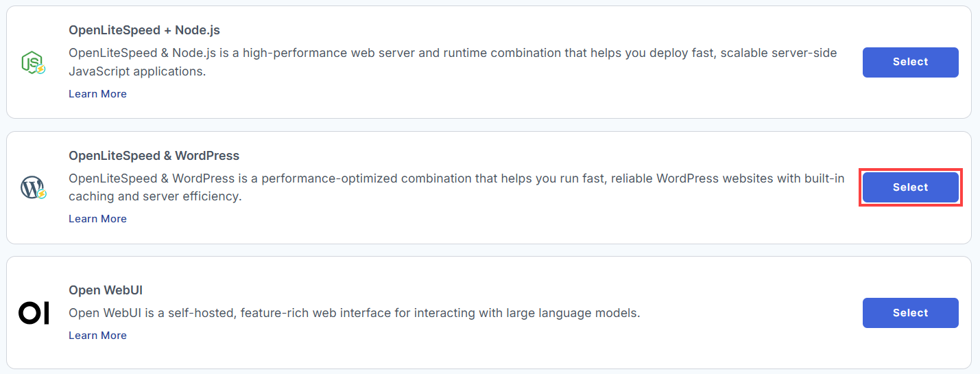Select the OpenLiteSpeed & WordPress template
The image size is (980, 374).
[910, 187]
